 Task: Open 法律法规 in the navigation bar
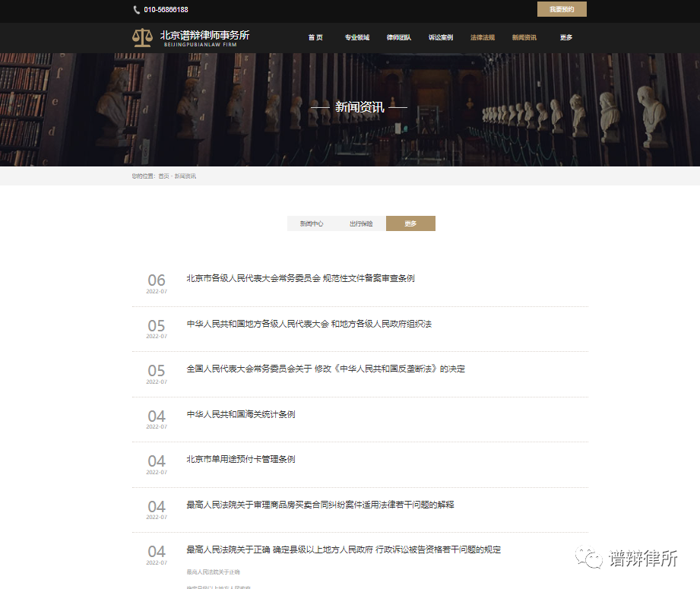point(482,37)
